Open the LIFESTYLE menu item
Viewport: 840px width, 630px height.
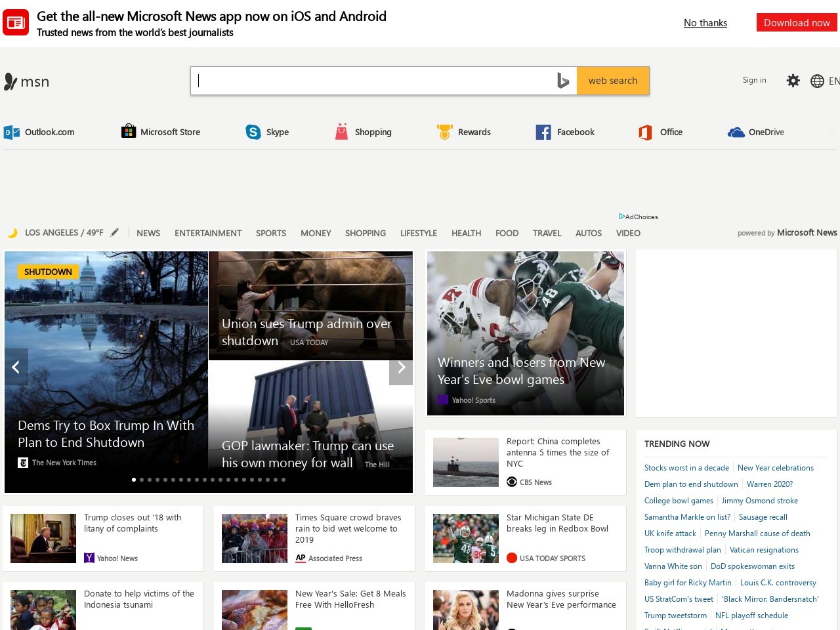pyautogui.click(x=419, y=233)
